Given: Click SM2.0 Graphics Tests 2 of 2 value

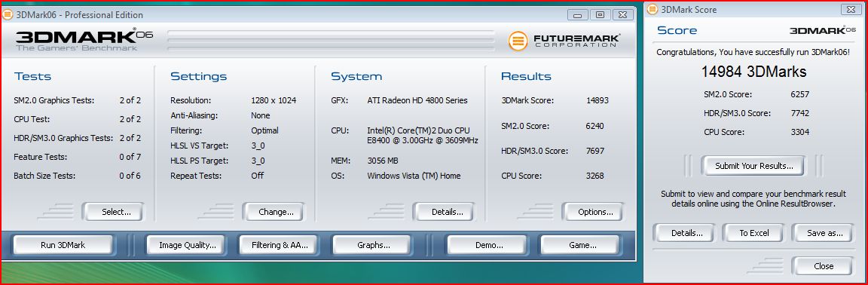Looking at the screenshot, I should click(130, 100).
